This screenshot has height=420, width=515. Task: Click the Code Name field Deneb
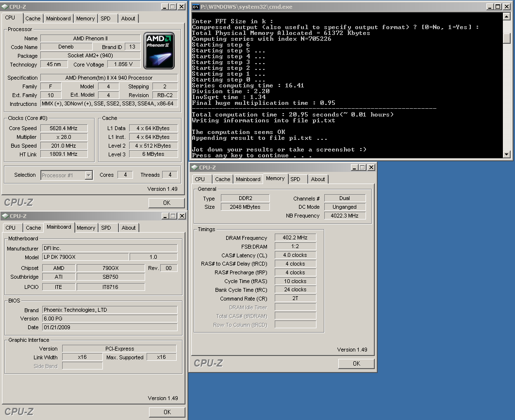point(66,47)
